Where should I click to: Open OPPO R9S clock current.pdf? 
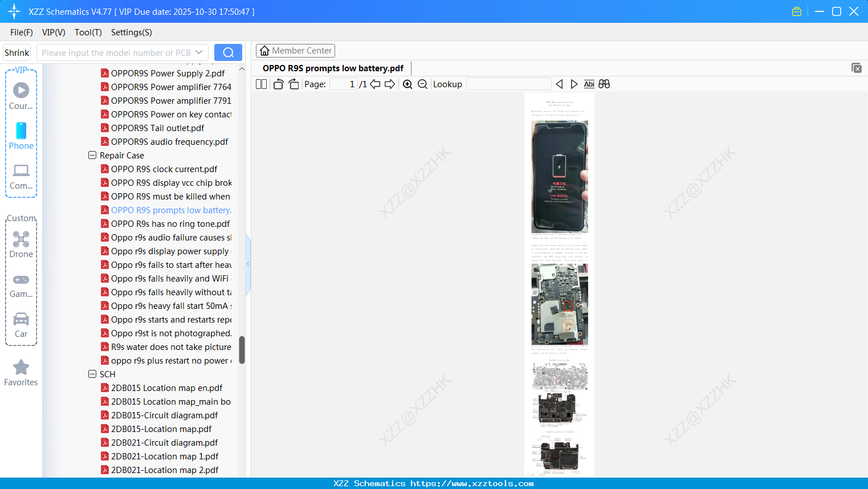pos(159,169)
